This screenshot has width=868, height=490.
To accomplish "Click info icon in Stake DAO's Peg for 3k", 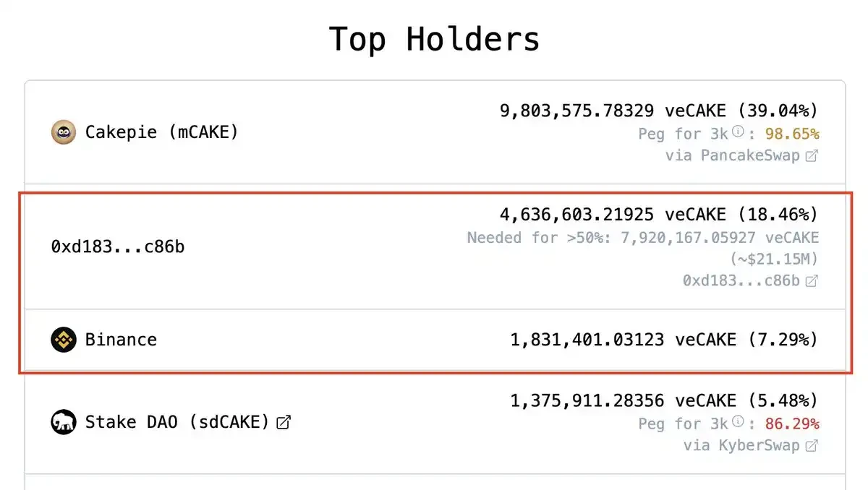I will 737,421.
